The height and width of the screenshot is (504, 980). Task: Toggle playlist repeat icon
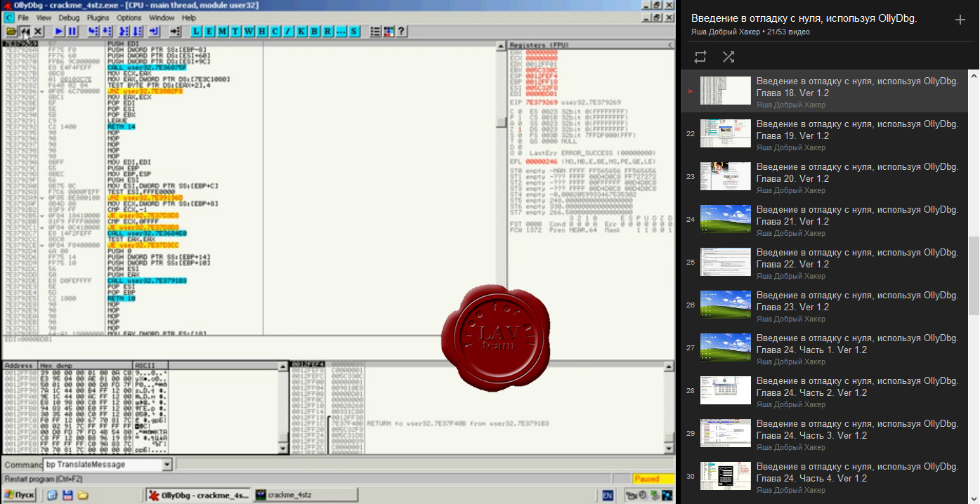click(700, 57)
